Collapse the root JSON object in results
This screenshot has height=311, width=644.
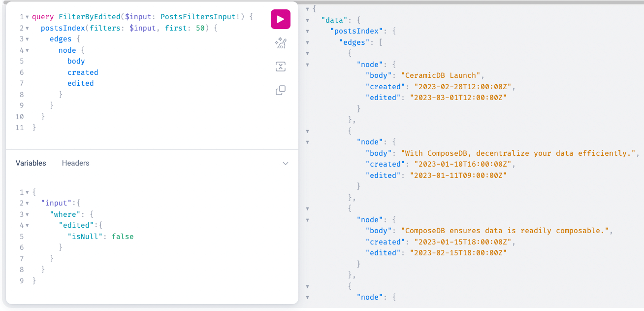pos(308,8)
